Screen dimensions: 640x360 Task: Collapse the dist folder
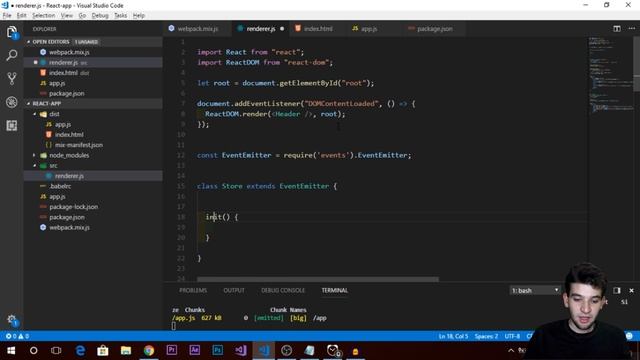54,114
